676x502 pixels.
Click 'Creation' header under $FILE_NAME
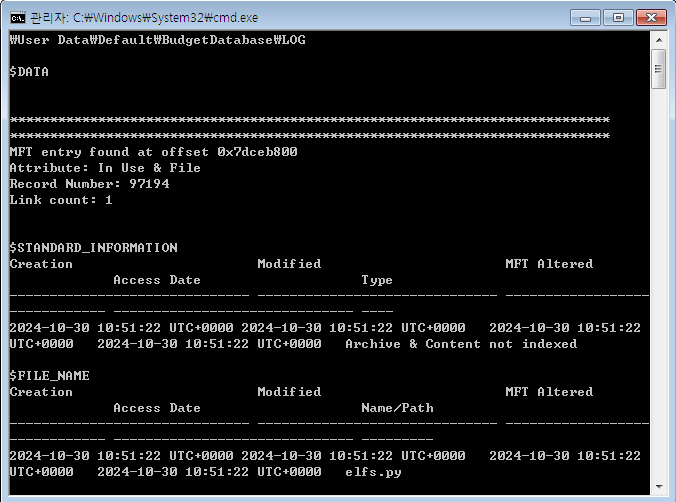click(41, 392)
